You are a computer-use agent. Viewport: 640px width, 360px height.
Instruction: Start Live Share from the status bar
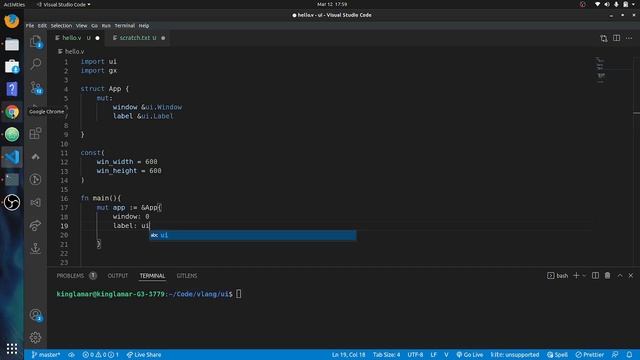143,355
